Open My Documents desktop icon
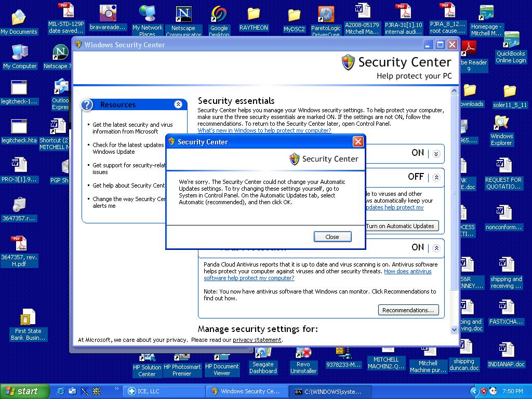Screen dimensions: 532x399 (19, 22)
